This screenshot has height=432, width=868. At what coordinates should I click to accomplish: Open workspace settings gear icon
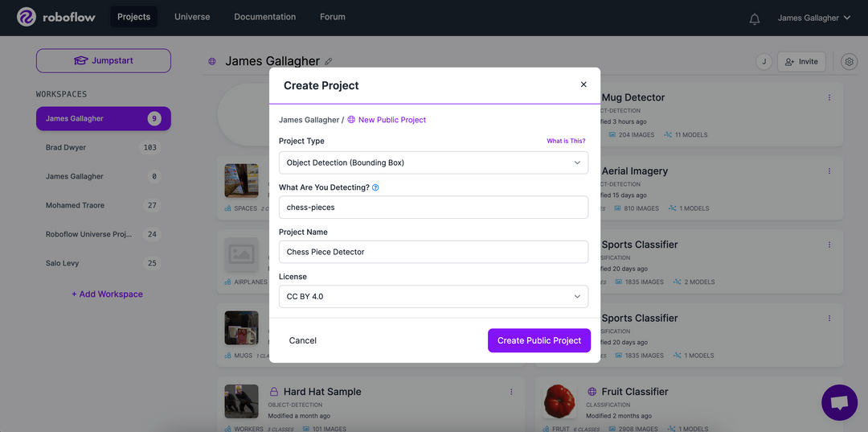tap(849, 61)
